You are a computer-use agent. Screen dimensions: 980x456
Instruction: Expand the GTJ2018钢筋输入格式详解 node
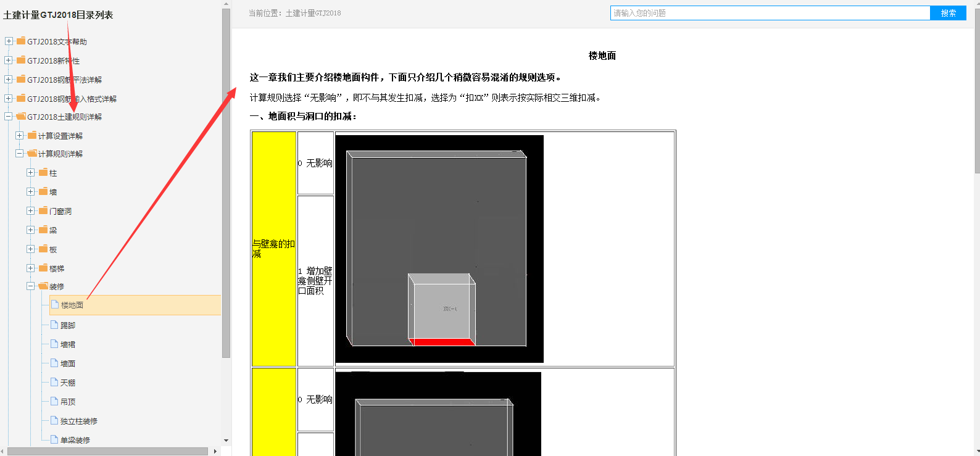click(x=9, y=99)
